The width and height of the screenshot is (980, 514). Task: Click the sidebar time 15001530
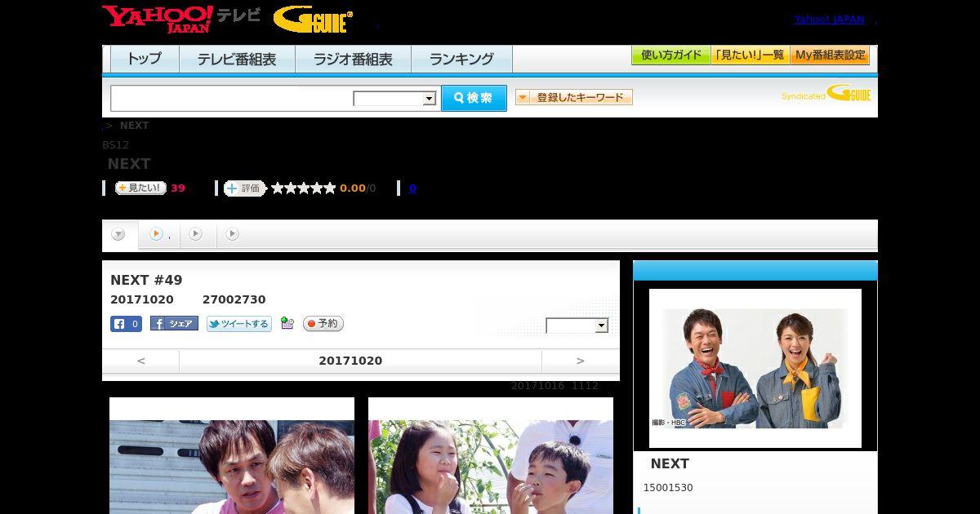pos(668,488)
